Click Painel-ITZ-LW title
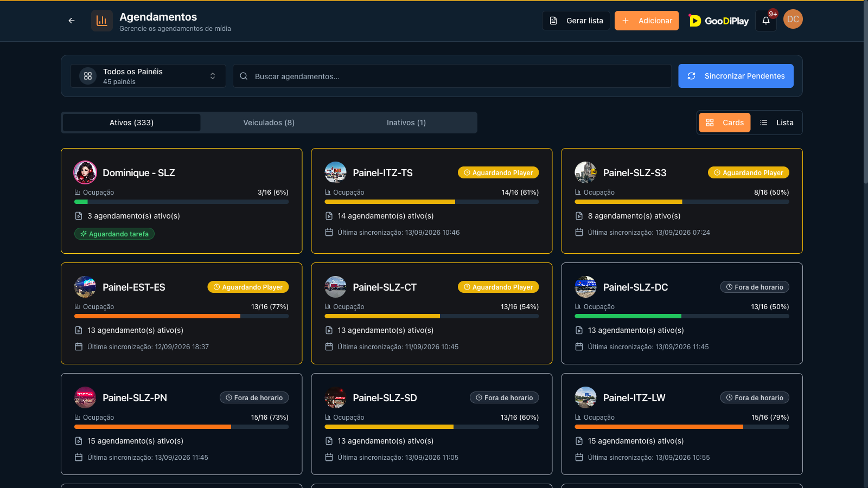The height and width of the screenshot is (488, 868). [634, 397]
